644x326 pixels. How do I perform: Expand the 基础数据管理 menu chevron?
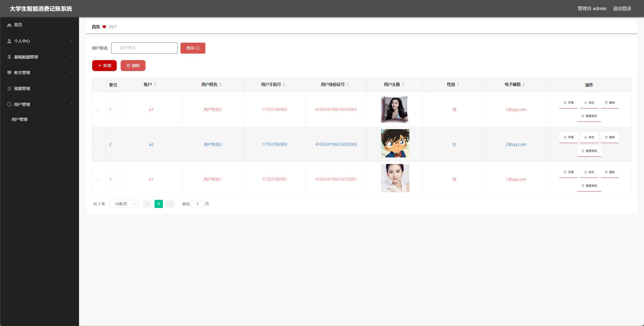pos(71,56)
